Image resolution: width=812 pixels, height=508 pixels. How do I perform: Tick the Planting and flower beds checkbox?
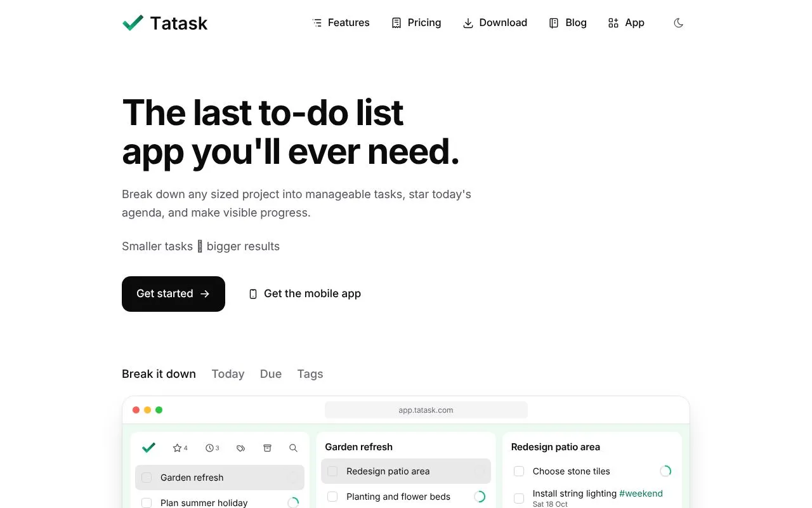[332, 497]
